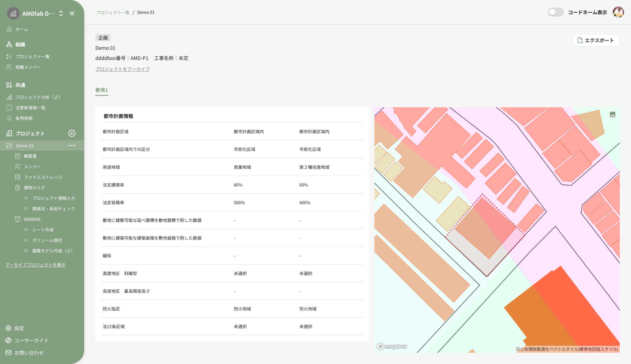Click the 設定 gear icon
This screenshot has height=364, width=631.
point(9,328)
